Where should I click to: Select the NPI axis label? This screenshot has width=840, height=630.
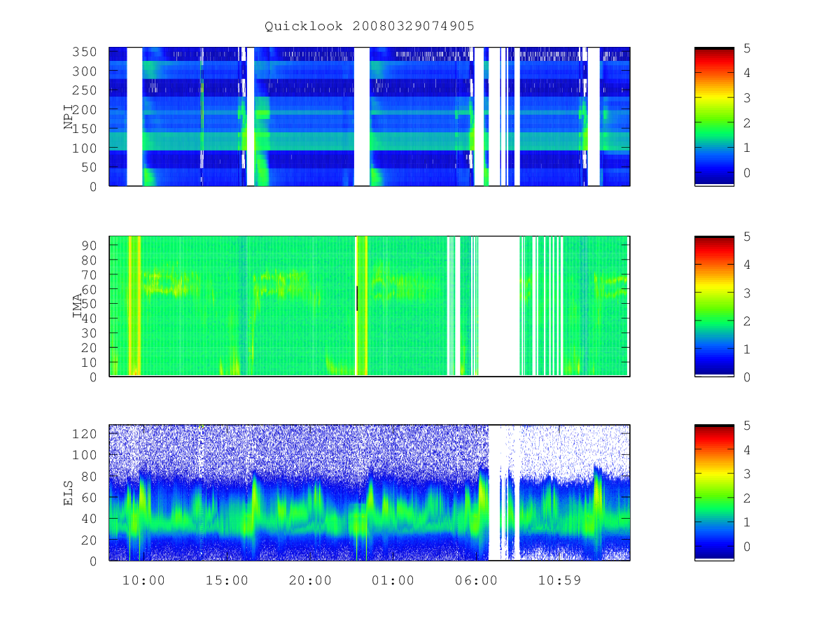coord(69,117)
